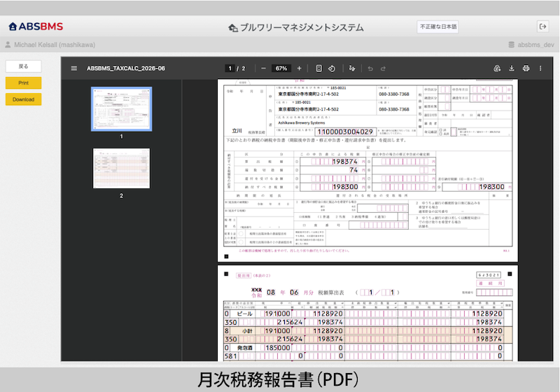Click the 小計 subtotal row label

(247, 331)
